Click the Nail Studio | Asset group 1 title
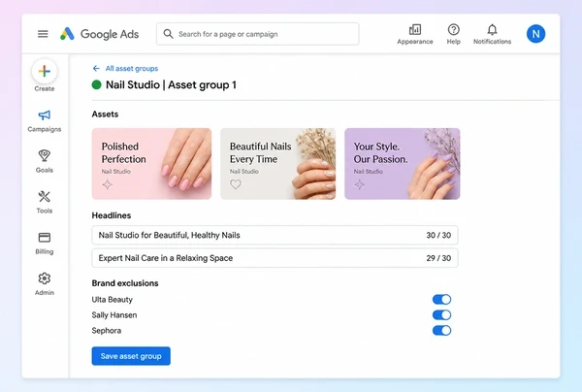The image size is (582, 392). click(x=171, y=85)
